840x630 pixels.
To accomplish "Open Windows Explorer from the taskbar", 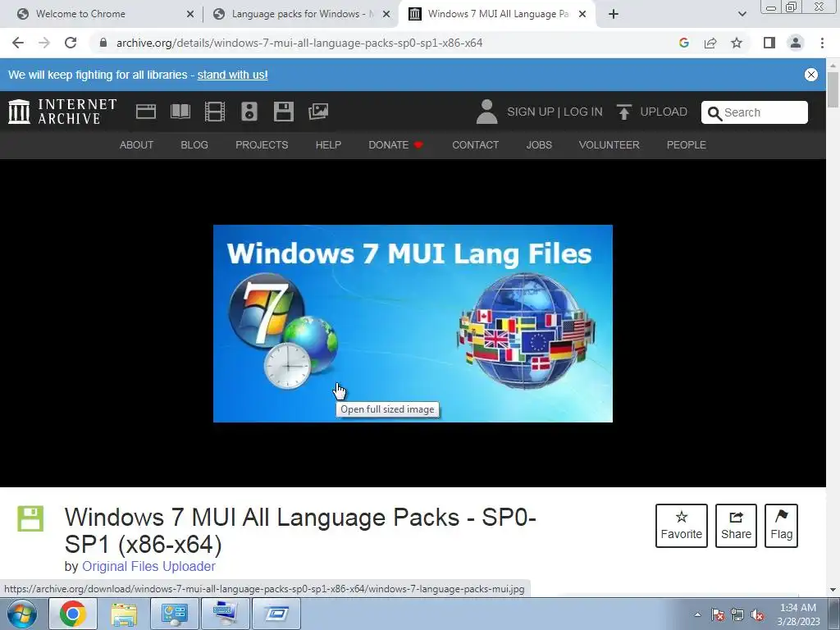I will (124, 614).
